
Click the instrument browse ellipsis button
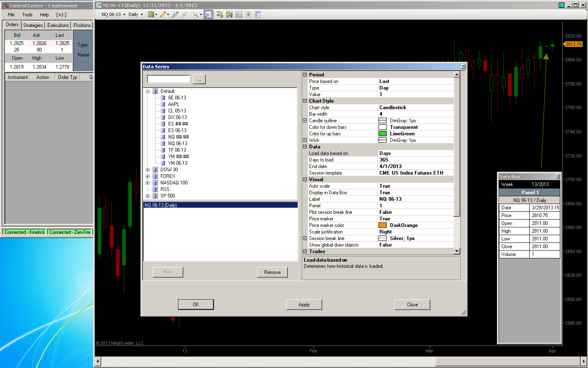pyautogui.click(x=199, y=79)
